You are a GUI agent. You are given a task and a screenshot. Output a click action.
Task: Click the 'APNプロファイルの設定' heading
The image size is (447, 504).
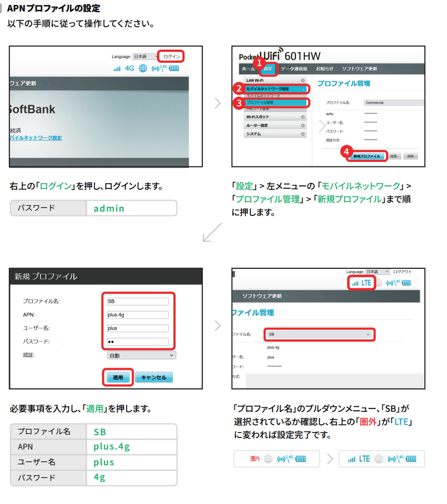tap(53, 8)
